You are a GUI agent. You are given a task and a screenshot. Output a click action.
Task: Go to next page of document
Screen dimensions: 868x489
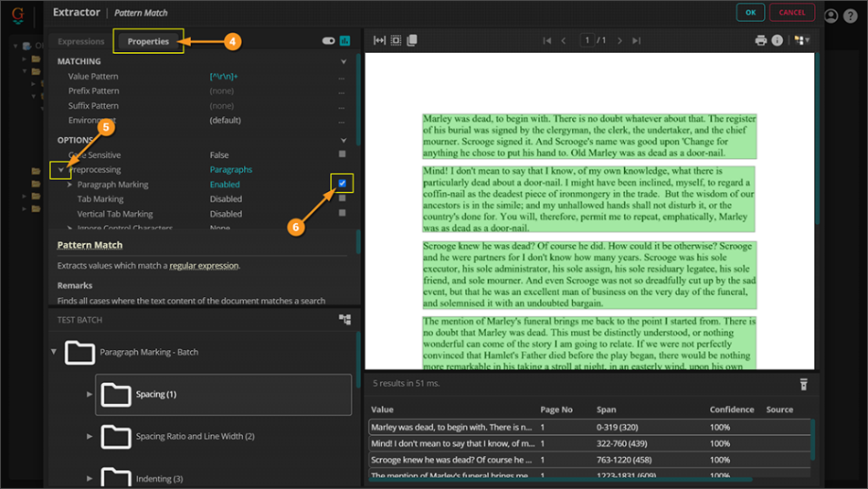[x=619, y=40]
